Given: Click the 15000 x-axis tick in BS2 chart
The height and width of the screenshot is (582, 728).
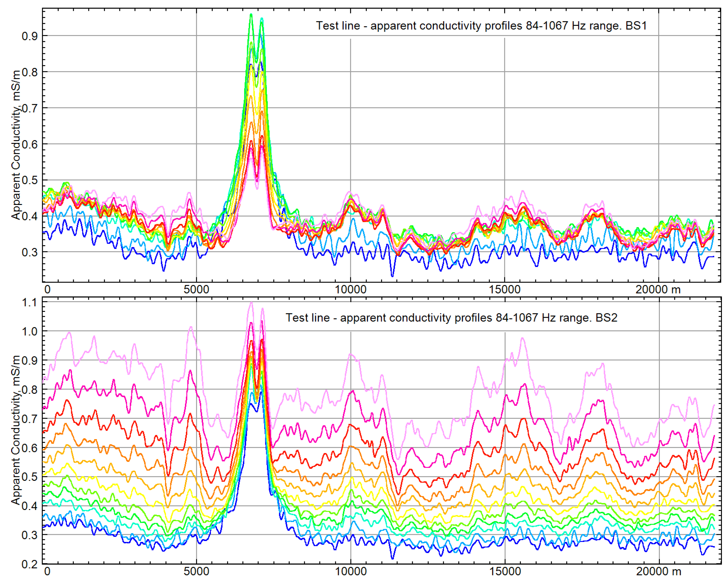Looking at the screenshot, I should click(505, 572).
